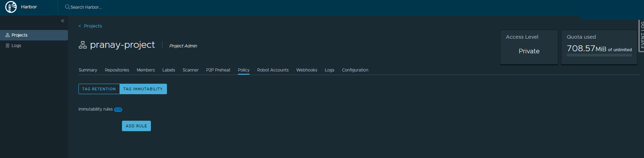Open Projects in the left sidebar
The height and width of the screenshot is (158, 644).
(x=34, y=35)
